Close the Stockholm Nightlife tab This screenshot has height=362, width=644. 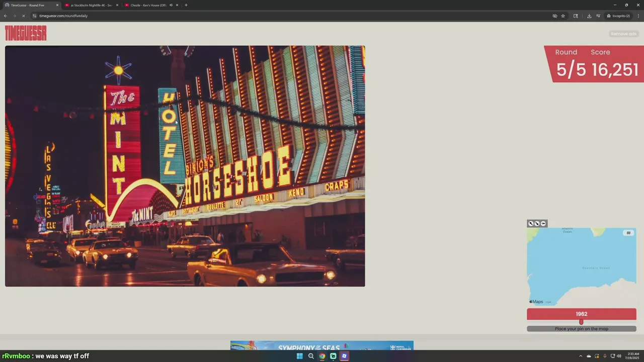(117, 5)
